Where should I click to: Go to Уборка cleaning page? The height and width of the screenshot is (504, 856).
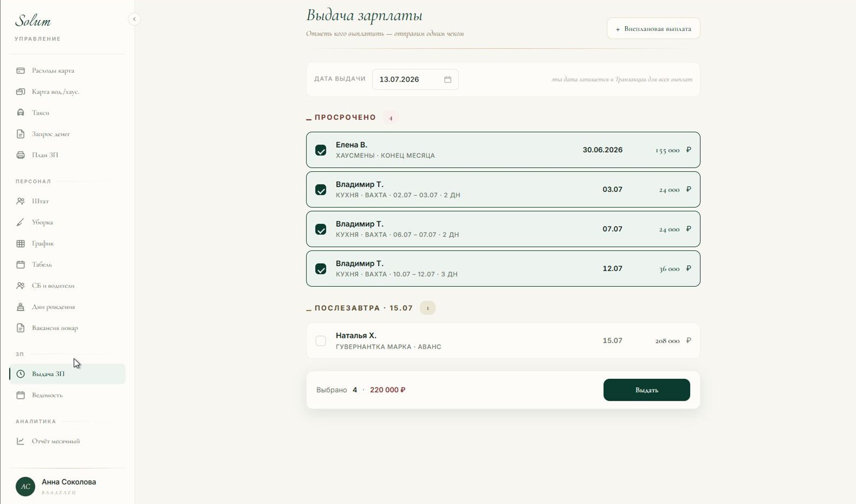pyautogui.click(x=67, y=222)
